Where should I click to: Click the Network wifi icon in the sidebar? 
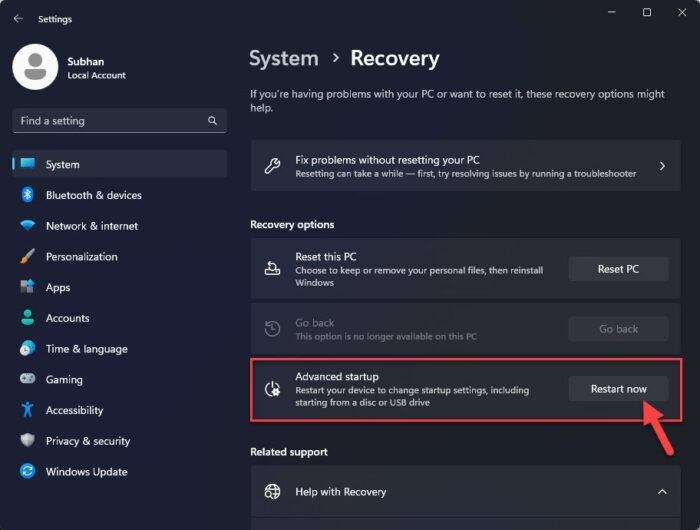pos(28,225)
